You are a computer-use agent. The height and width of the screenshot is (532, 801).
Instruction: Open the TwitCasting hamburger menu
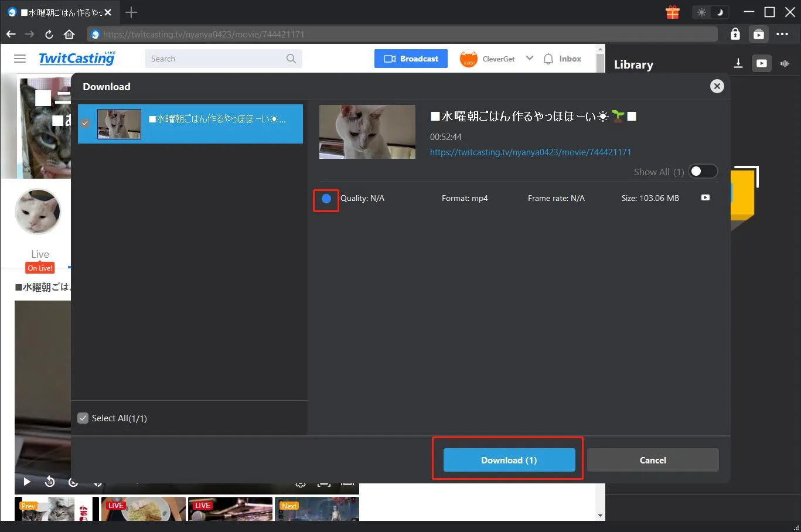click(20, 59)
